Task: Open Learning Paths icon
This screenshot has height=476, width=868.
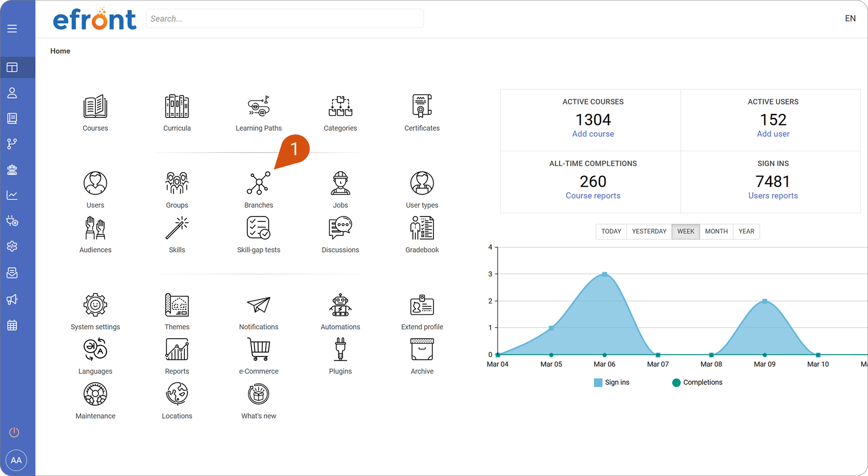Action: click(x=258, y=106)
